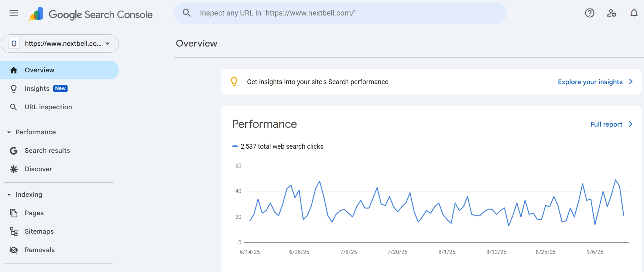Image resolution: width=644 pixels, height=272 pixels.
Task: Open Sitemaps from sidebar
Action: [x=39, y=231]
